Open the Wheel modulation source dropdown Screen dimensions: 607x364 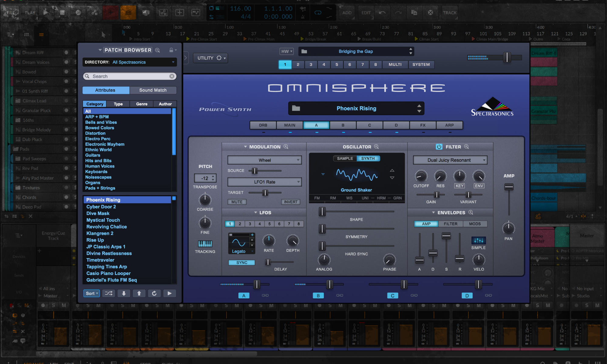click(x=264, y=160)
